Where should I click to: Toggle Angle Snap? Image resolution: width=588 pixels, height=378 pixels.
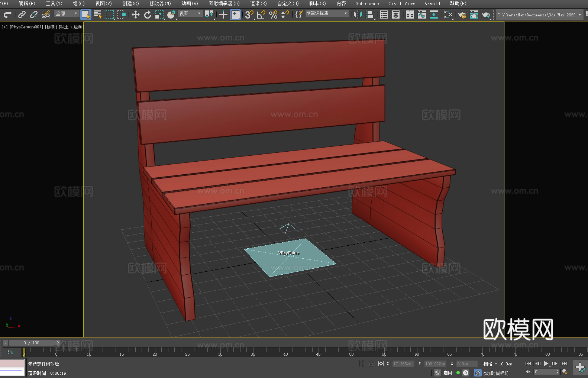(x=261, y=14)
